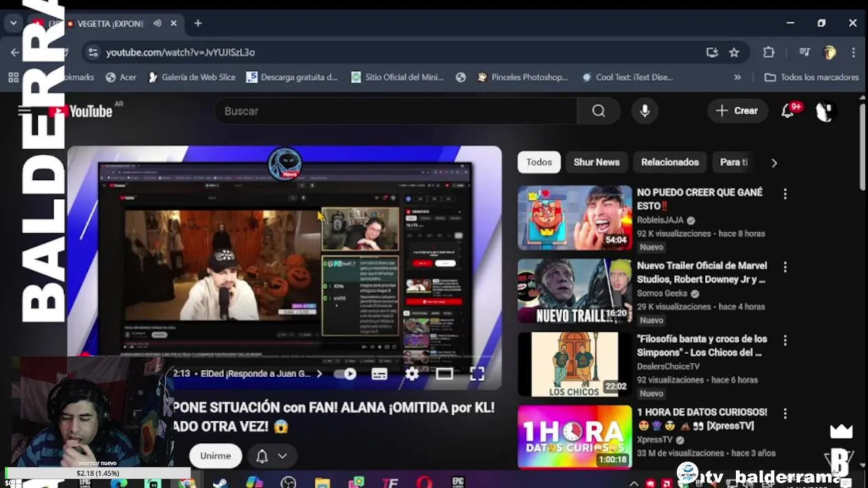Open Copilot from the taskbar

pyautogui.click(x=254, y=483)
